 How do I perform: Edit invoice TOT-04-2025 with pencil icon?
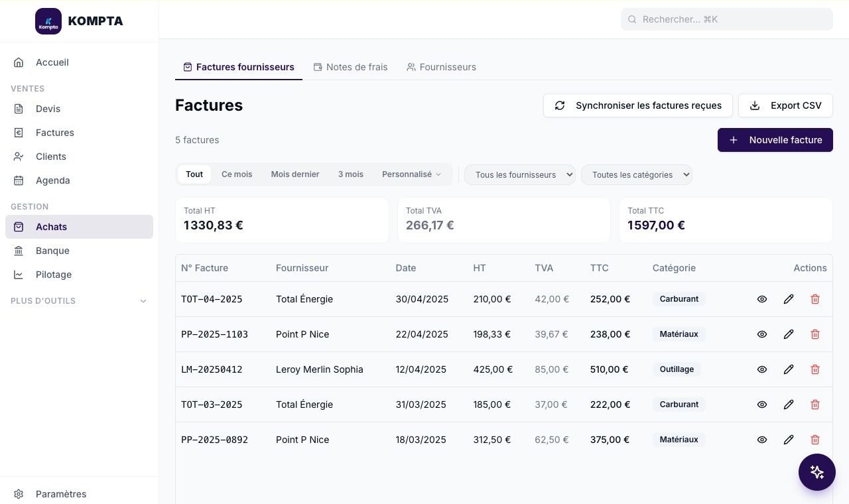(x=789, y=299)
